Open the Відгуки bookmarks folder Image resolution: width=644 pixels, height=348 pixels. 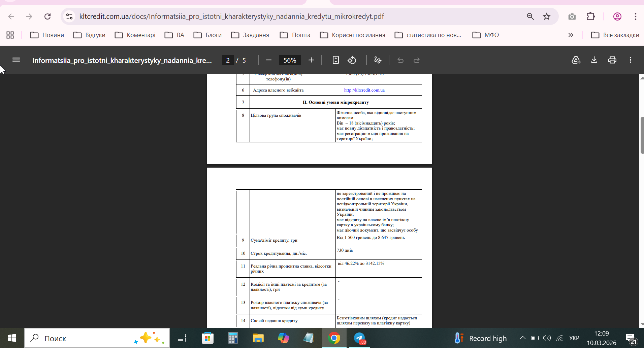90,35
